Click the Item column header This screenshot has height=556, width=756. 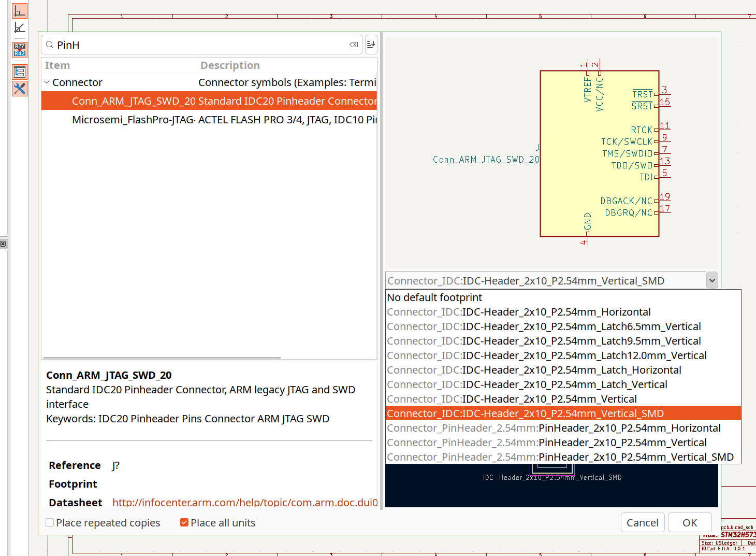pyautogui.click(x=57, y=65)
